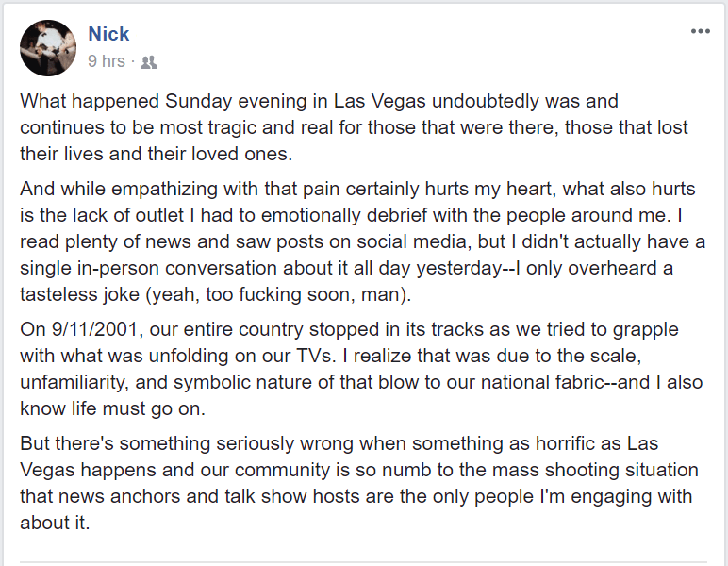
Task: Click the paragraph starting 'But there's something seriously'
Action: coord(359,483)
